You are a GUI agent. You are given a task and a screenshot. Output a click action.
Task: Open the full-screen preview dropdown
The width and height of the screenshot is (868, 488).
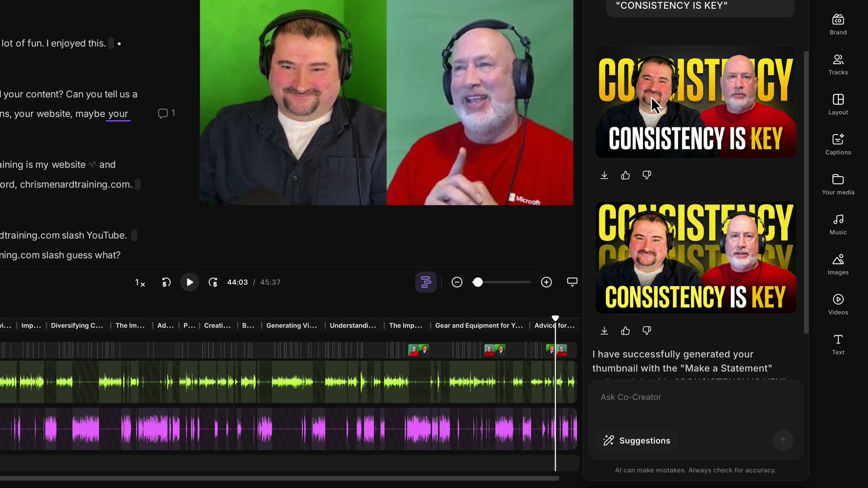pyautogui.click(x=572, y=282)
